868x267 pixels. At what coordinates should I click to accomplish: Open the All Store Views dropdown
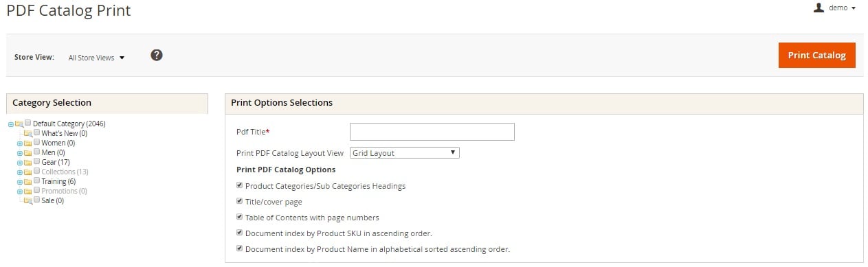tap(96, 58)
